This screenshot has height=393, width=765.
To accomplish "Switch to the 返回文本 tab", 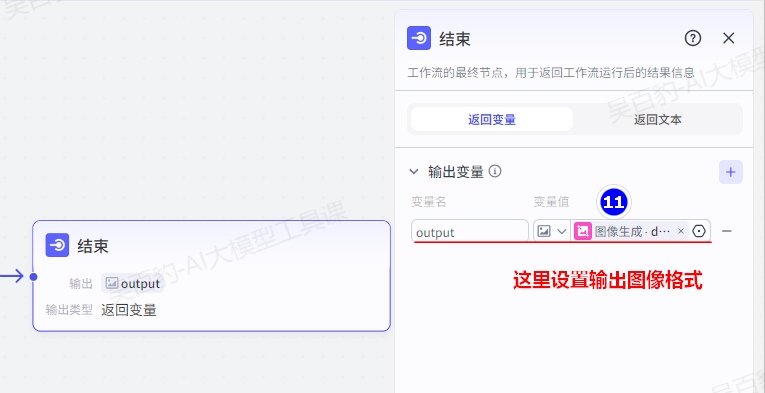I will tap(658, 119).
